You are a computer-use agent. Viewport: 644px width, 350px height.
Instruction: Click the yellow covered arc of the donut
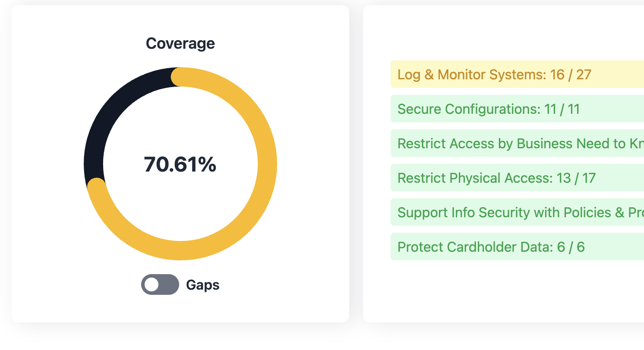coord(267,164)
